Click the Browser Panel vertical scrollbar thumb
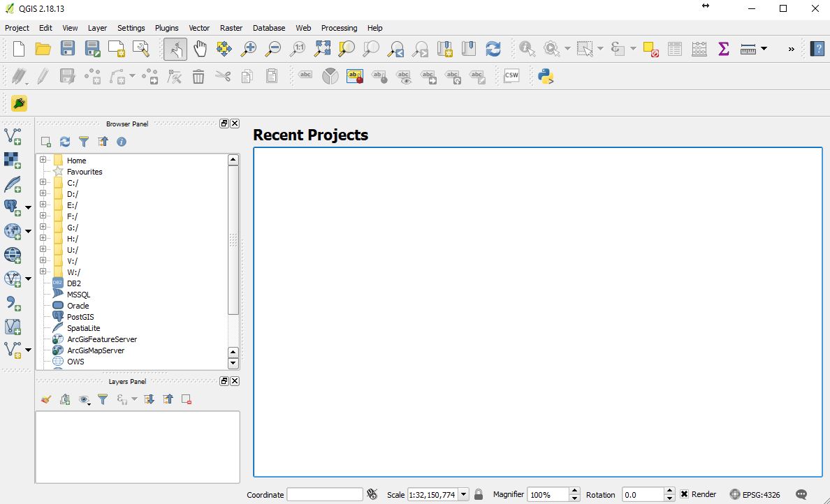Image resolution: width=830 pixels, height=504 pixels. [233, 240]
